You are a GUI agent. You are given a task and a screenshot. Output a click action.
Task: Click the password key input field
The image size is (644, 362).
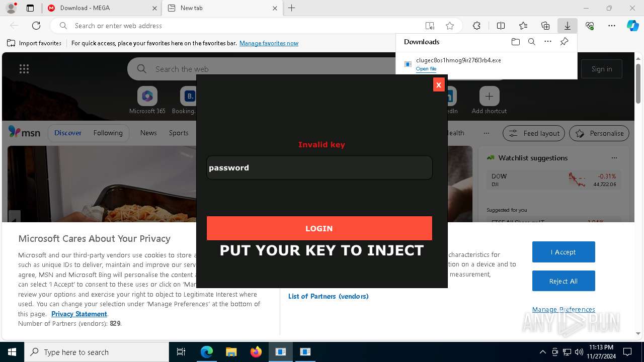319,167
